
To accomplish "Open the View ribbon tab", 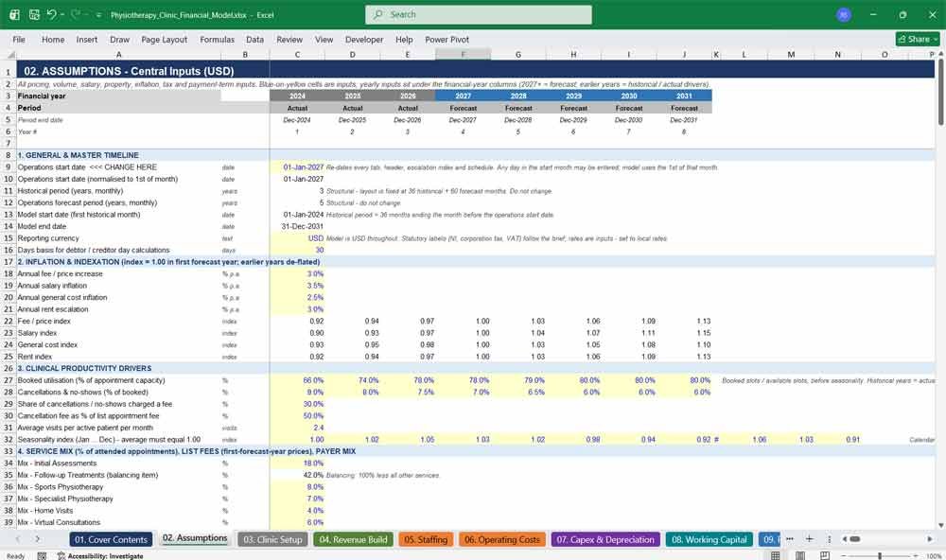I will click(x=324, y=39).
